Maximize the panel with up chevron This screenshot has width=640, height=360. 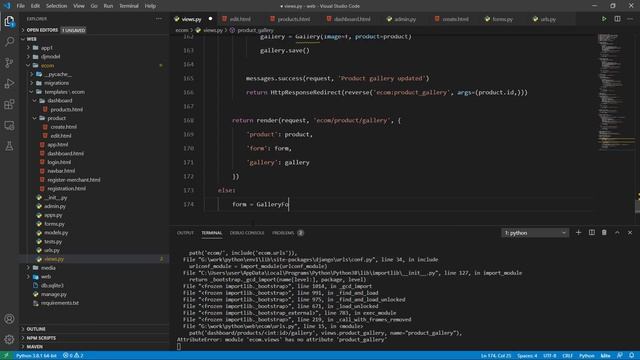[617, 233]
